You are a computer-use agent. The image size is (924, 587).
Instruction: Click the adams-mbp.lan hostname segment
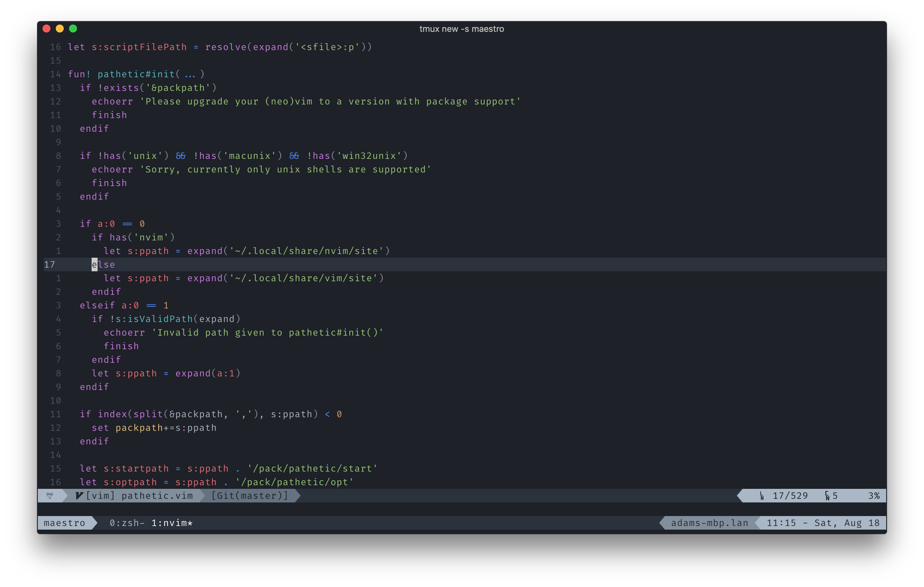tap(709, 523)
